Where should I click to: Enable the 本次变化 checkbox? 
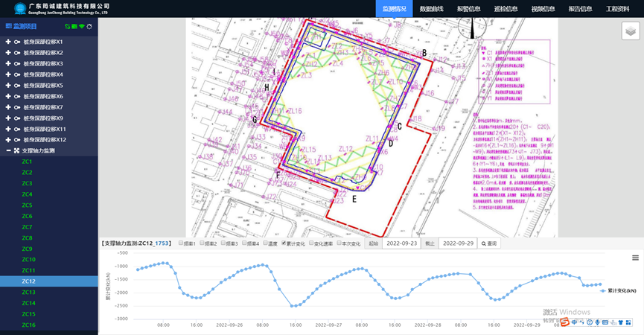339,243
